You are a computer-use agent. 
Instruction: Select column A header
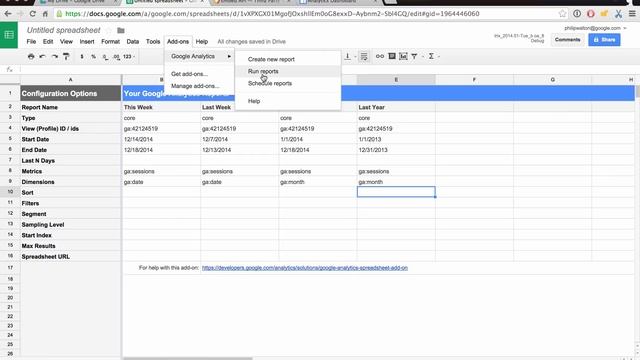click(71, 80)
